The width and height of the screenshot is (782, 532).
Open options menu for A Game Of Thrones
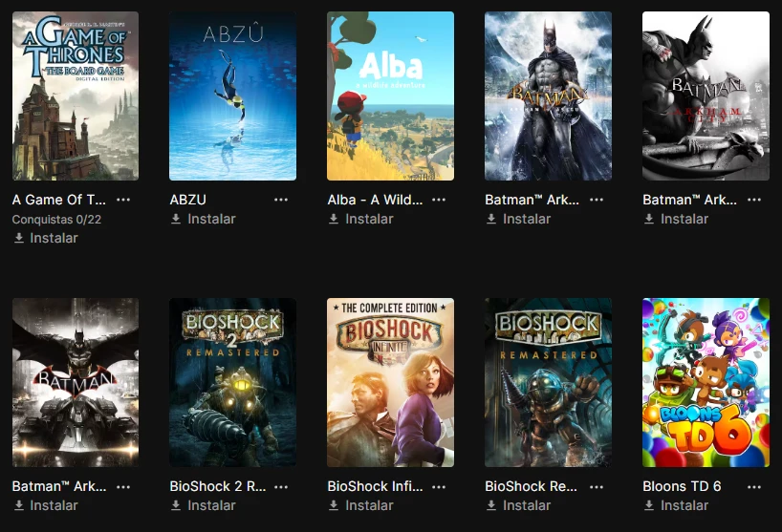(x=123, y=200)
